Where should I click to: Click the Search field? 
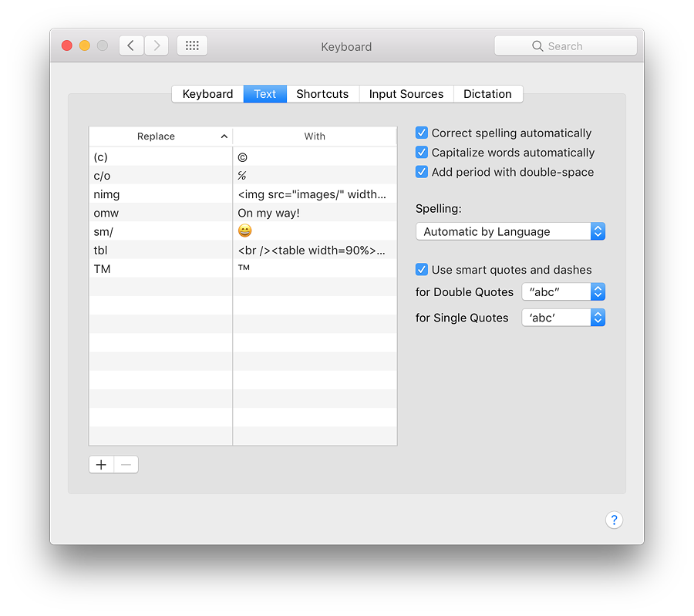click(566, 45)
